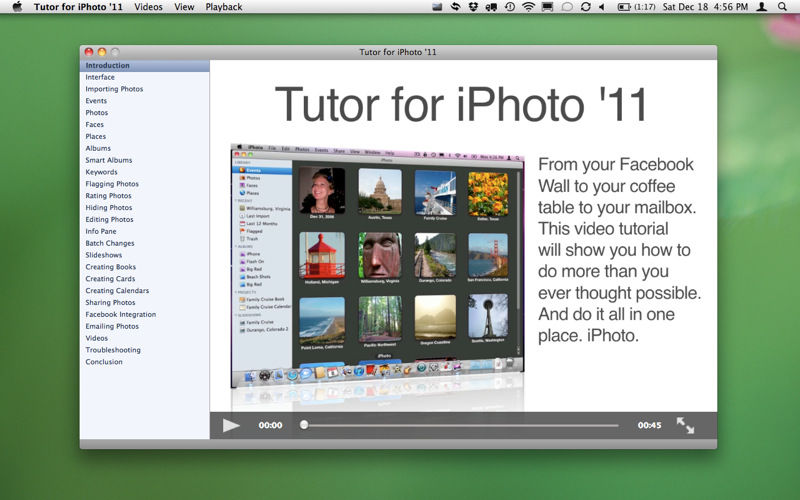Open the Time Machine menu bar icon
This screenshot has height=500, width=800.
(x=510, y=7)
